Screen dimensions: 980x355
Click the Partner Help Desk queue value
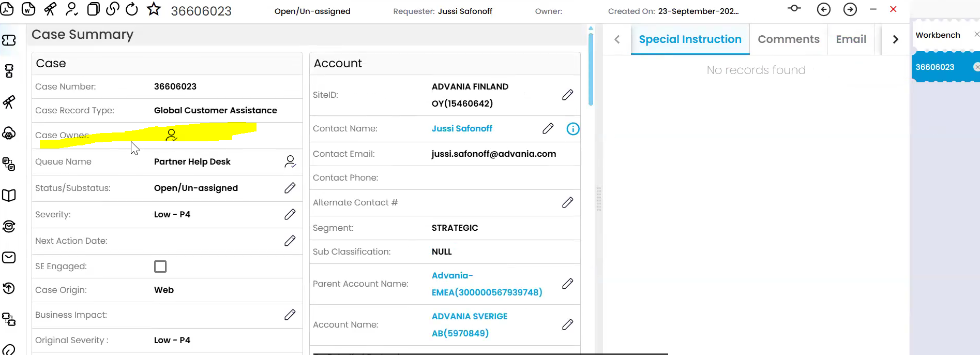[192, 161]
